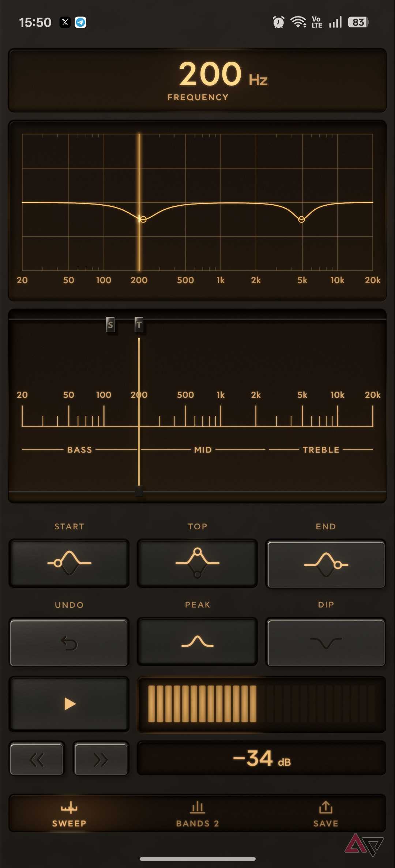This screenshot has height=868, width=395.
Task: Choose the PEAK curve button
Action: (x=197, y=642)
